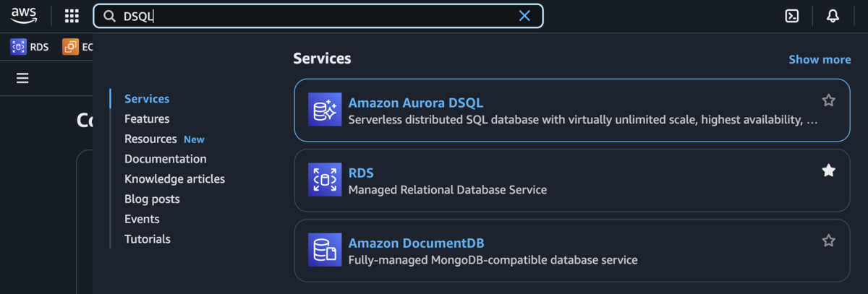Favorite Amazon Aurora DSQL with star
868x294 pixels.
click(829, 100)
